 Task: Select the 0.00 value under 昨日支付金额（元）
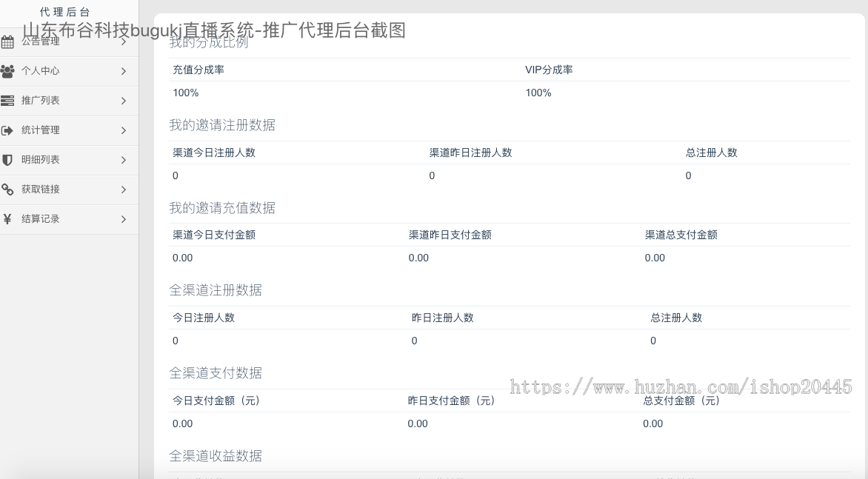click(x=418, y=423)
